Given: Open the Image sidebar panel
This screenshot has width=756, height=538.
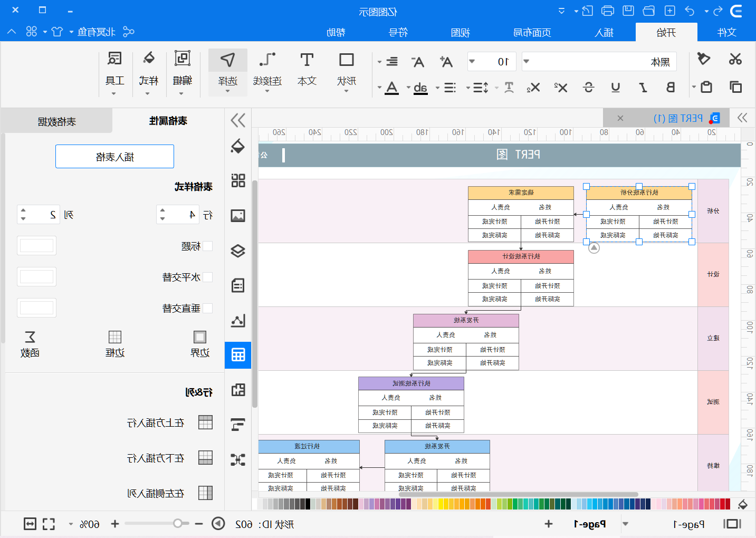Looking at the screenshot, I should coord(238,216).
